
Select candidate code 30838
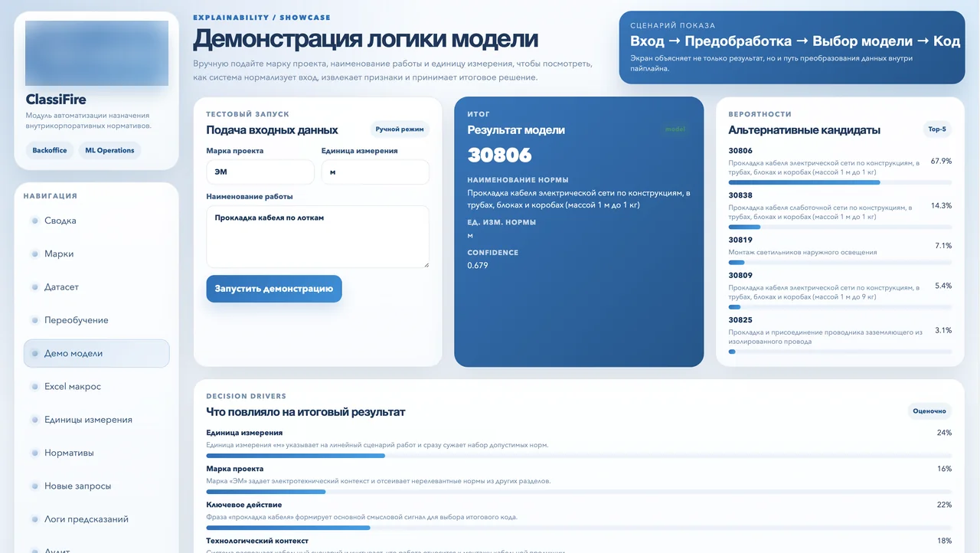click(740, 195)
